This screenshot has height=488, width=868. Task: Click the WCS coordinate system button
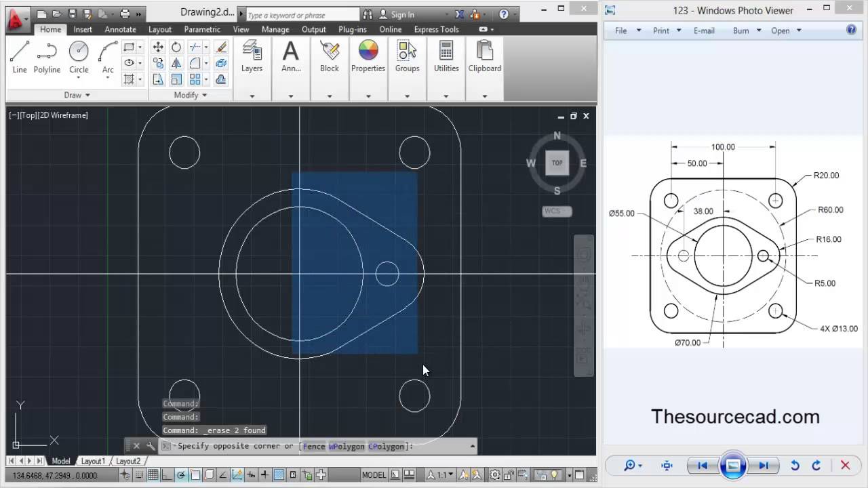[557, 211]
